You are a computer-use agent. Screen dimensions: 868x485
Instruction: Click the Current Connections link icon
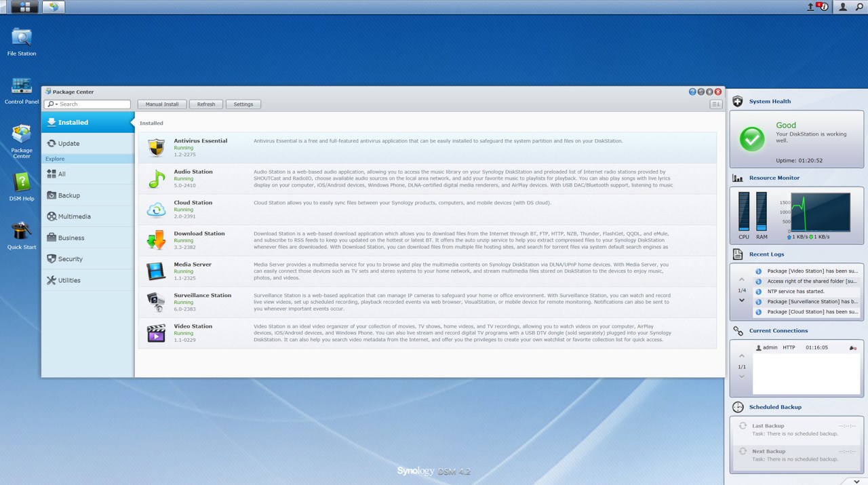[738, 331]
